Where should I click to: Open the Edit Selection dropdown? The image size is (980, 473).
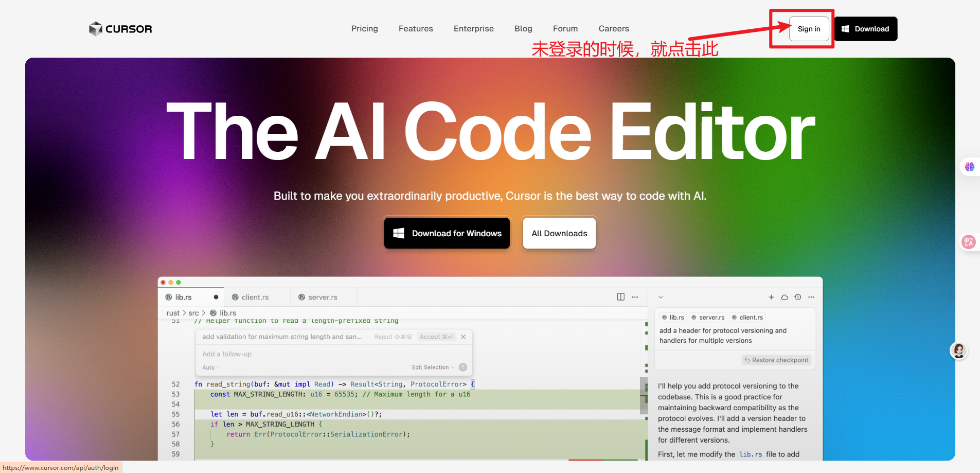tap(433, 367)
